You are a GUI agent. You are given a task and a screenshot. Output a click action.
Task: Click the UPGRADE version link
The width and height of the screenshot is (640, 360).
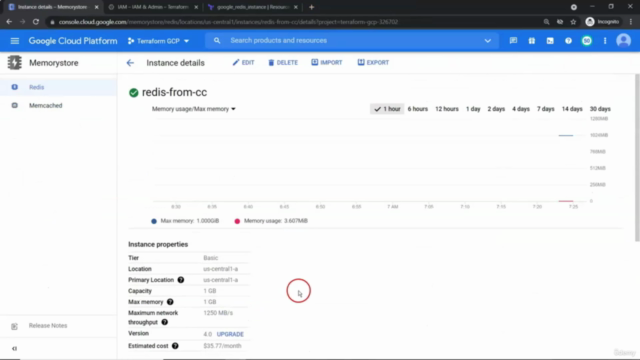(x=230, y=334)
